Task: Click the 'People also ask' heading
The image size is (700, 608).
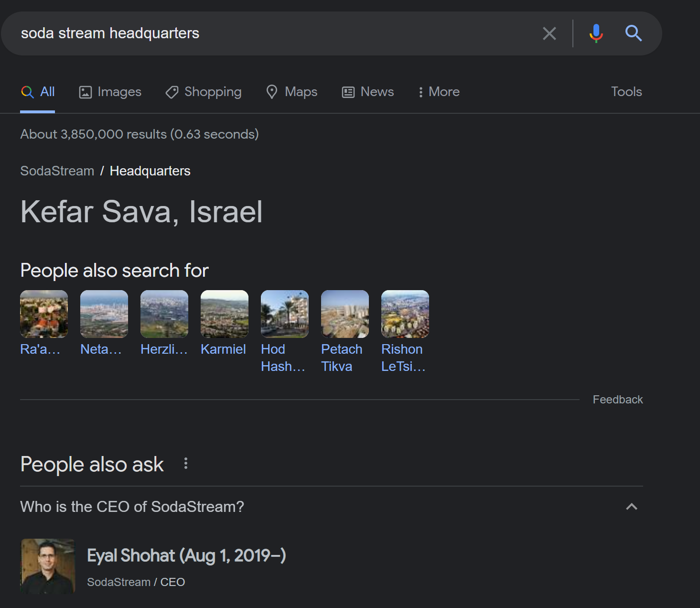Action: click(92, 465)
